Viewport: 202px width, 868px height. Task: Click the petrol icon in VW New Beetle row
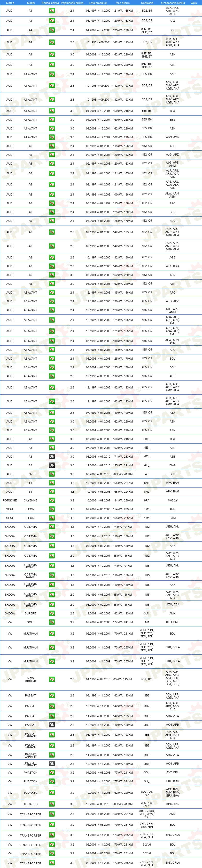pyautogui.click(x=52, y=679)
